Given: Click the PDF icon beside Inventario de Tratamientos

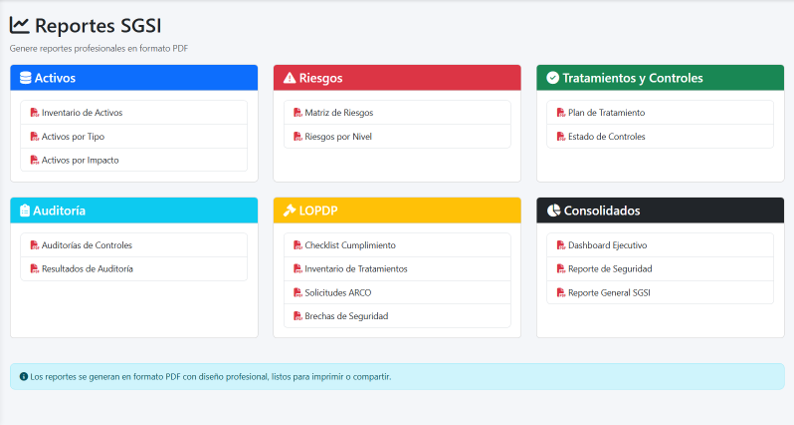Looking at the screenshot, I should point(298,268).
